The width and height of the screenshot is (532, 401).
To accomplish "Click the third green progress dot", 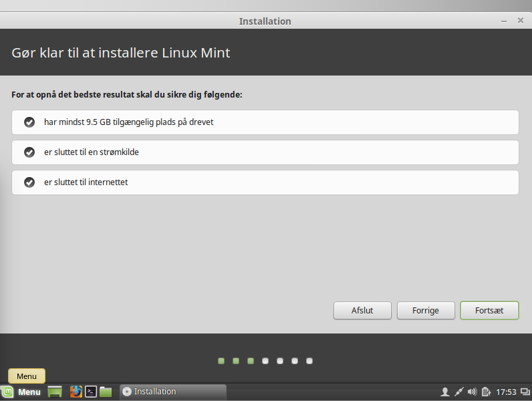I will pyautogui.click(x=251, y=361).
